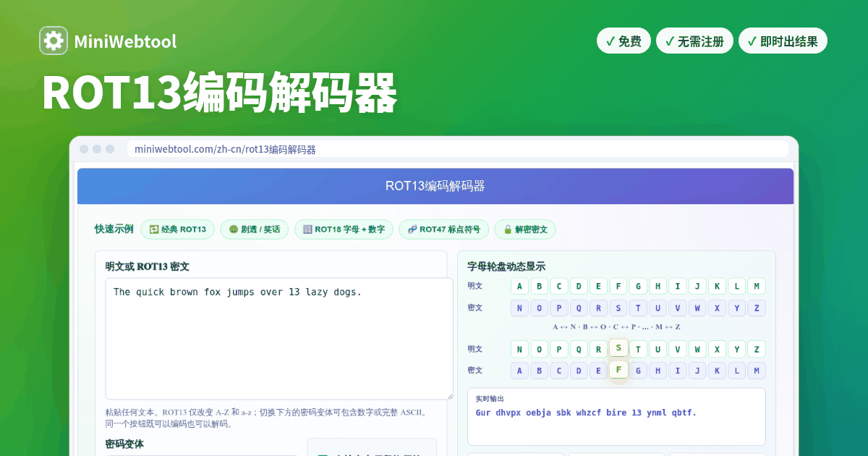Select purple letter V tile in 密文 row
Screen dimensions: 868x456
tap(678, 308)
